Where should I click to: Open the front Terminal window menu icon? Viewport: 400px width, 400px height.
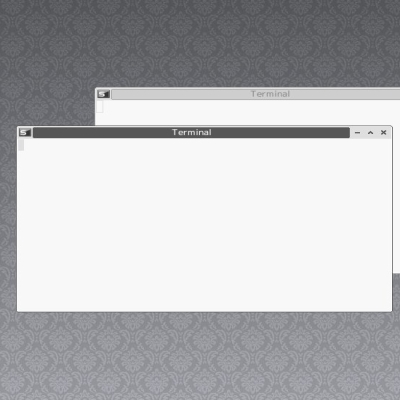tap(25, 132)
